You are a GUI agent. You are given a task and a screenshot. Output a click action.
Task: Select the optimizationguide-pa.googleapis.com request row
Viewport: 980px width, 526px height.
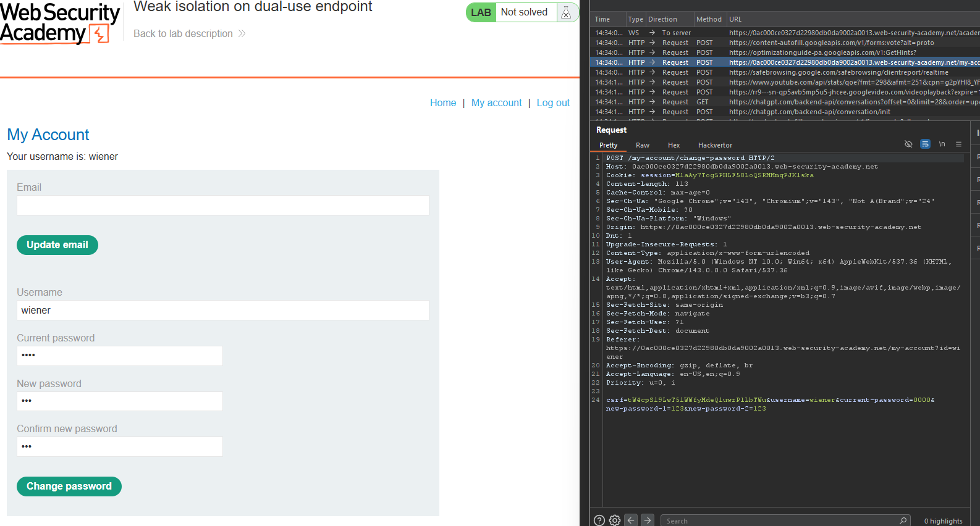[x=785, y=52]
